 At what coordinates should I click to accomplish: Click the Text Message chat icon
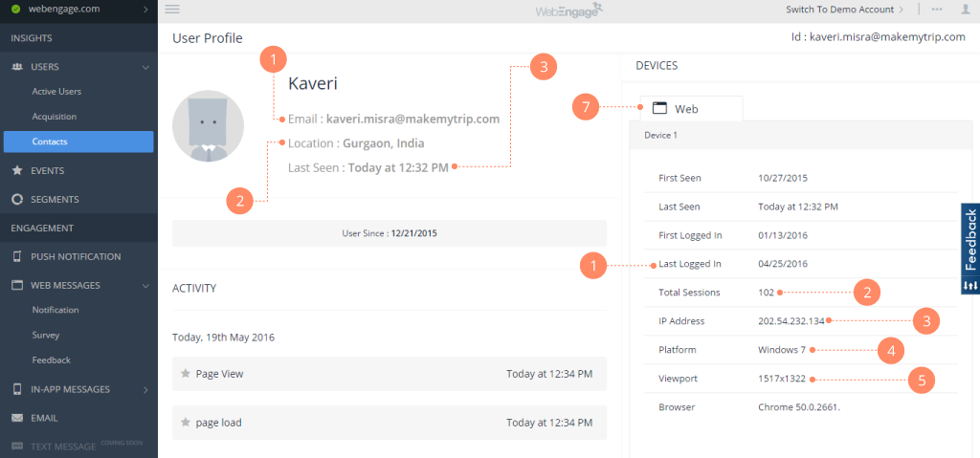17,447
